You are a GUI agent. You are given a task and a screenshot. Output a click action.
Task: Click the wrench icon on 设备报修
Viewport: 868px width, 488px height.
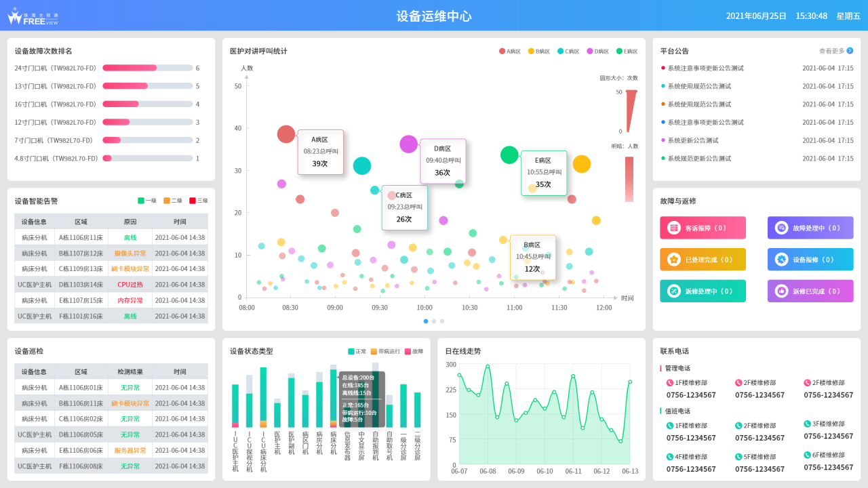[781, 260]
